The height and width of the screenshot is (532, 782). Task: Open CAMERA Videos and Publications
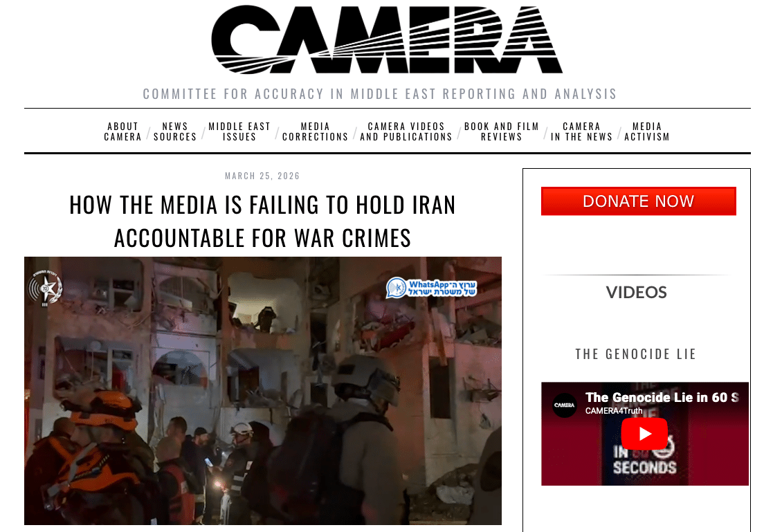pyautogui.click(x=406, y=131)
